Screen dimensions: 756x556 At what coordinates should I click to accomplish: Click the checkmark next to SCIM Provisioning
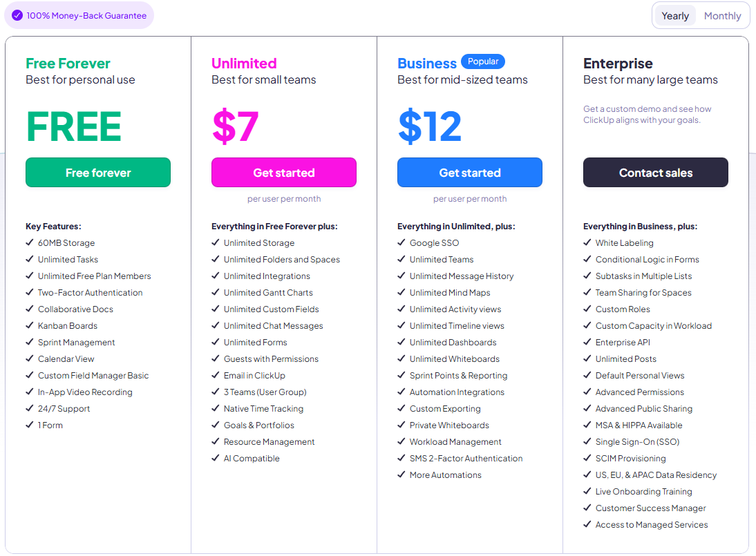pyautogui.click(x=587, y=458)
